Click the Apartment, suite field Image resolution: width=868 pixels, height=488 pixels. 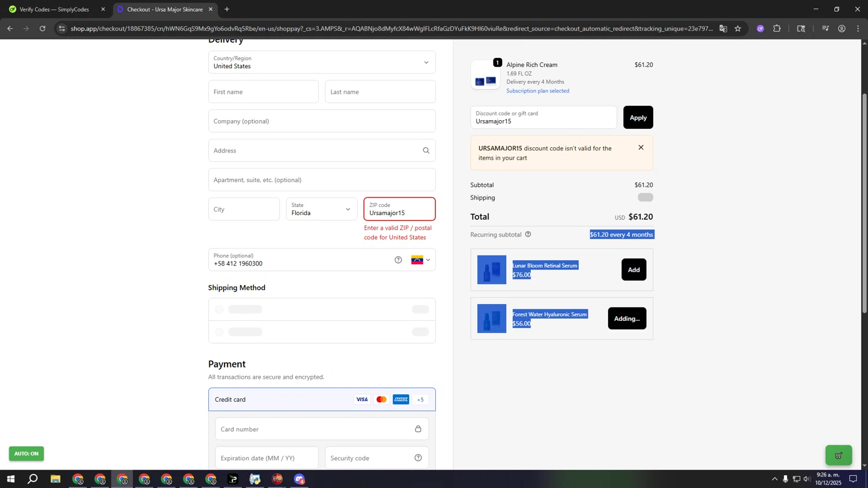(x=322, y=180)
